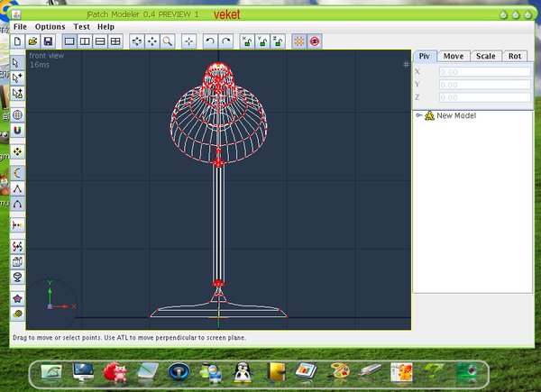
Task: Expand the New Model tree node
Action: (x=419, y=115)
